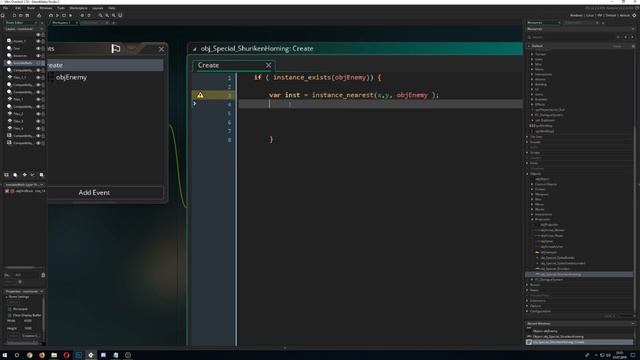Open File Explorer from the taskbar
The image size is (640, 360).
point(54,355)
